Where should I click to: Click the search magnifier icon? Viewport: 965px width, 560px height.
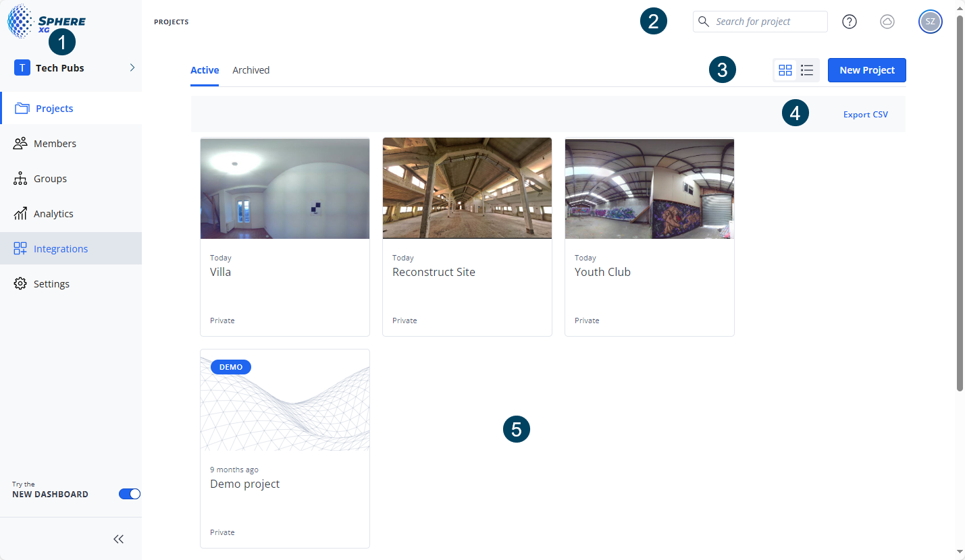pos(704,22)
